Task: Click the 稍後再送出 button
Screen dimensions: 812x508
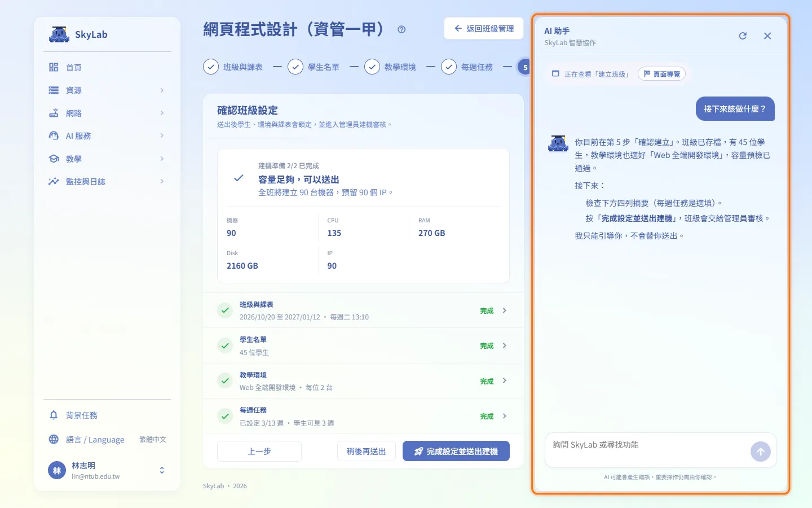Action: click(x=367, y=451)
